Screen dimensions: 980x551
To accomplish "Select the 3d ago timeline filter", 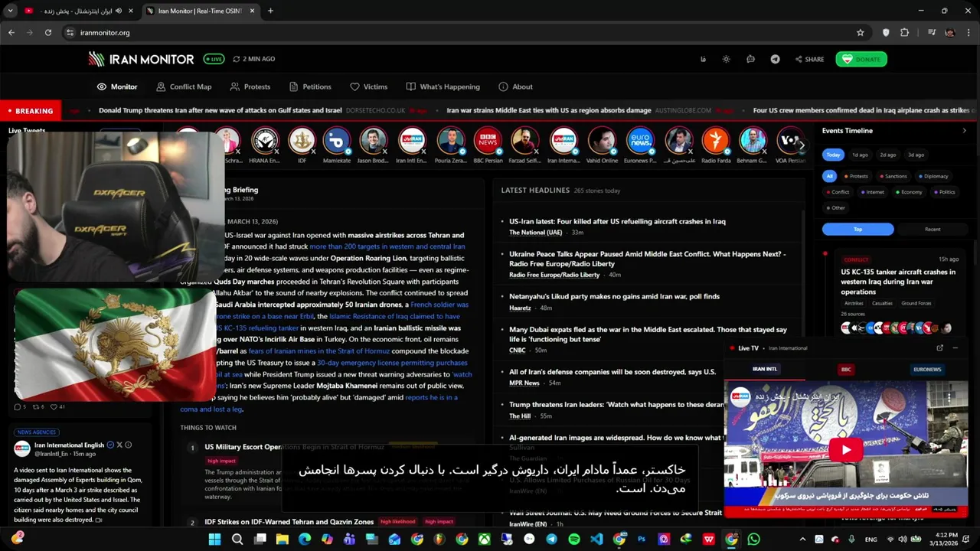I will coord(916,155).
